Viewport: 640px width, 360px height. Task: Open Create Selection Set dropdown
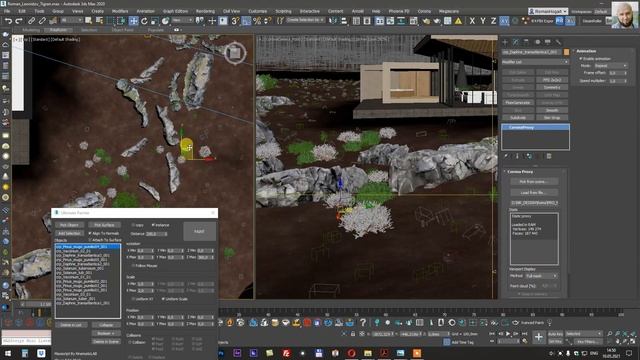coord(305,20)
